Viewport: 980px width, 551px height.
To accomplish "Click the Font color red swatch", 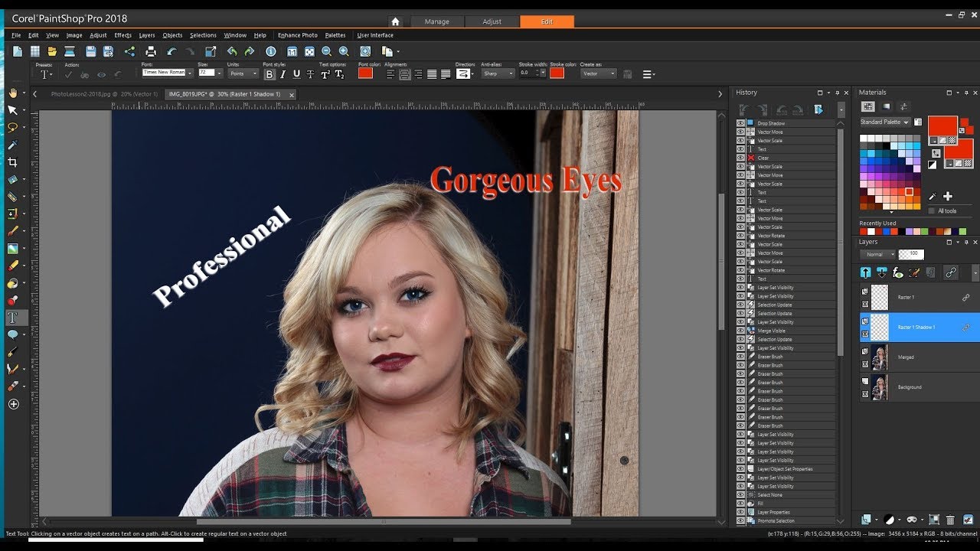I will (365, 73).
